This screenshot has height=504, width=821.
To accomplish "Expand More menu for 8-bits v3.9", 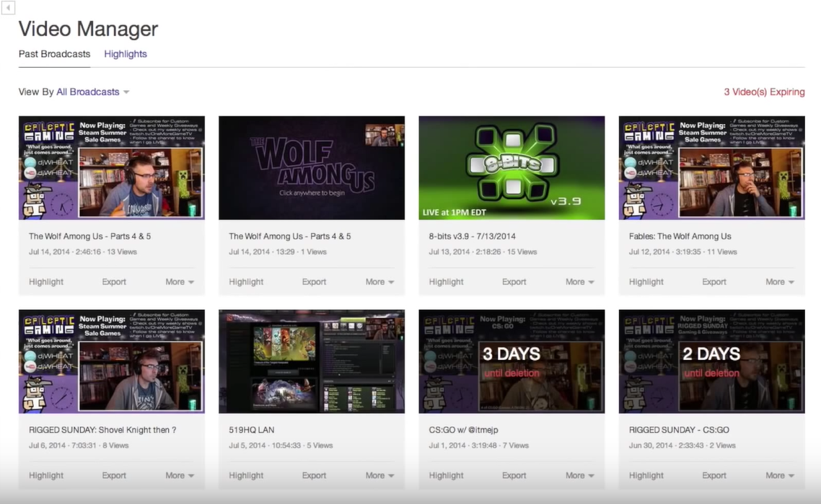I will [579, 282].
